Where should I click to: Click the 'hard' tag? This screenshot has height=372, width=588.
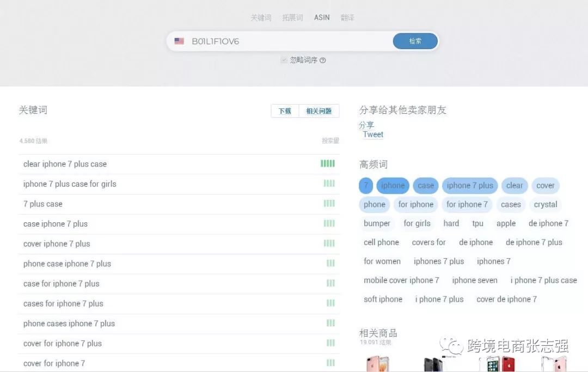pos(451,223)
